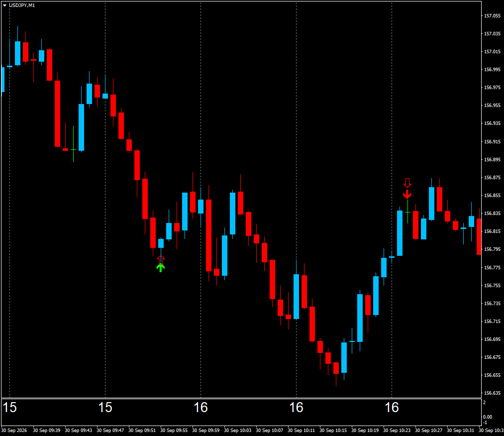Open the chart menu triangle beside USDJPY,M1

coord(4,5)
